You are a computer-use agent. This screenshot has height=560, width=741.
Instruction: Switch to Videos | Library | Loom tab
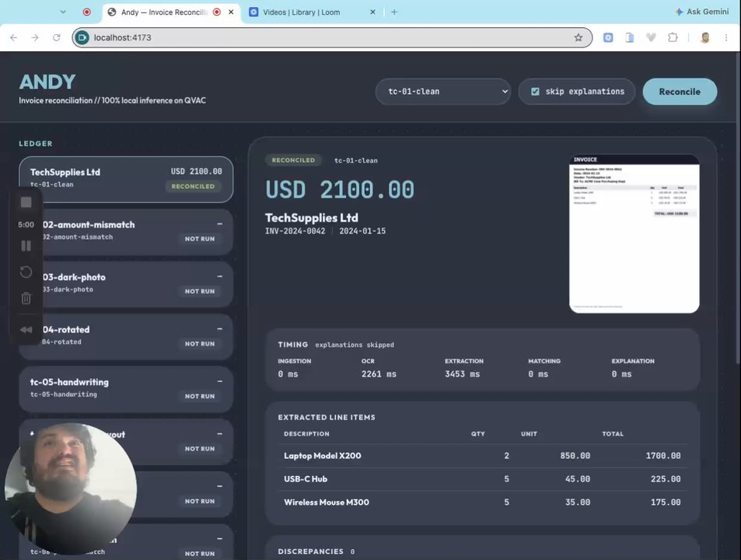click(313, 12)
